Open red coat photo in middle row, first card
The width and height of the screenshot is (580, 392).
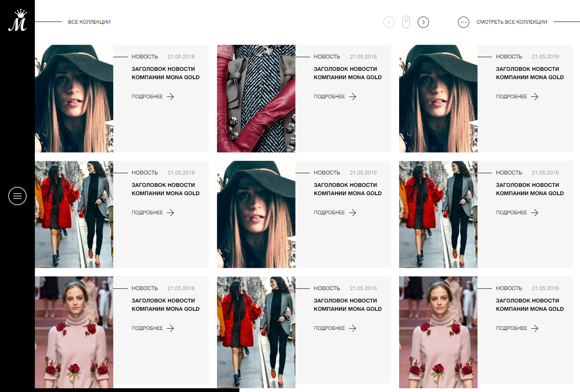(x=74, y=214)
